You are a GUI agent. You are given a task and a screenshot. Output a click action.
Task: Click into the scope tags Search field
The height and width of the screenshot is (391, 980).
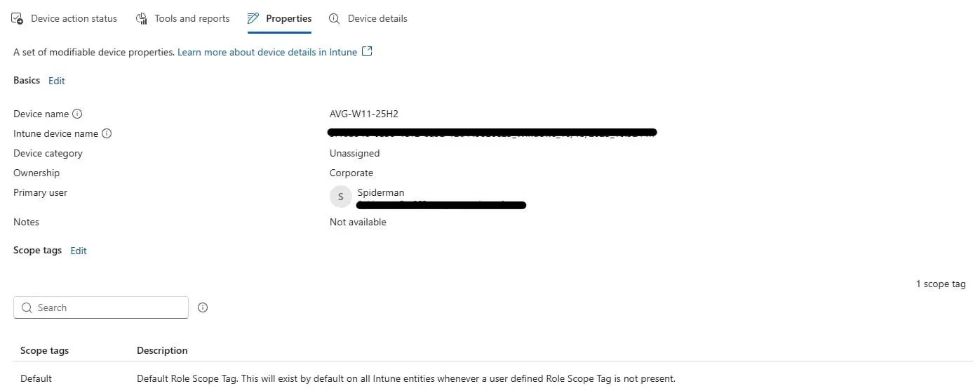101,307
